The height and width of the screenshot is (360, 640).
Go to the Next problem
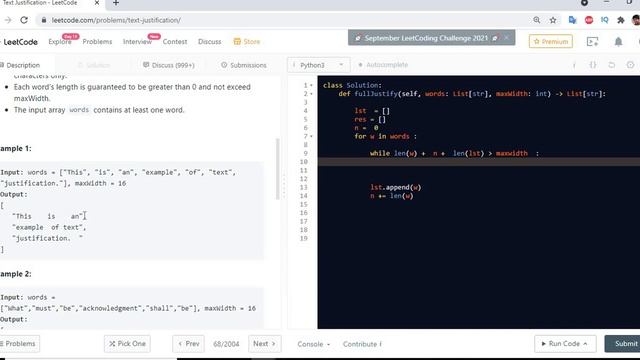point(264,344)
